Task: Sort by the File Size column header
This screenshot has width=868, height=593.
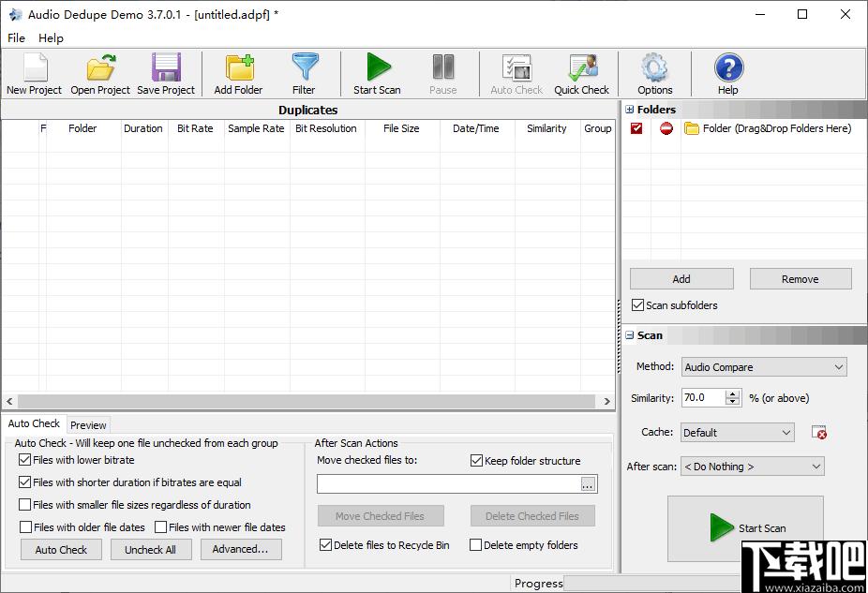Action: pos(401,128)
